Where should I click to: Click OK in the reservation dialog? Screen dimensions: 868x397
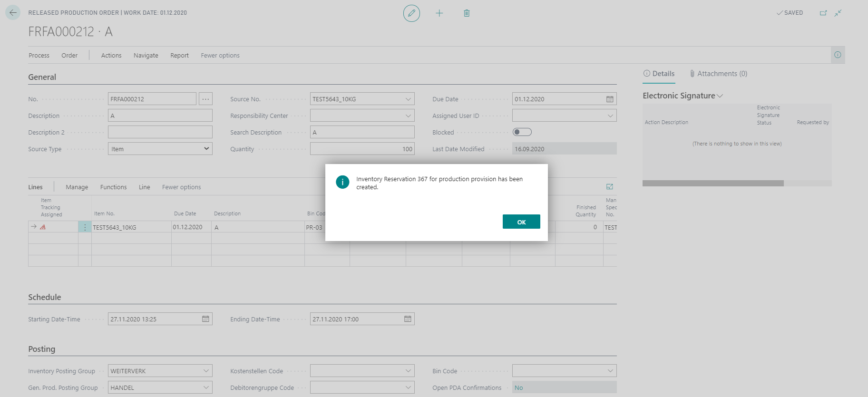coord(521,222)
